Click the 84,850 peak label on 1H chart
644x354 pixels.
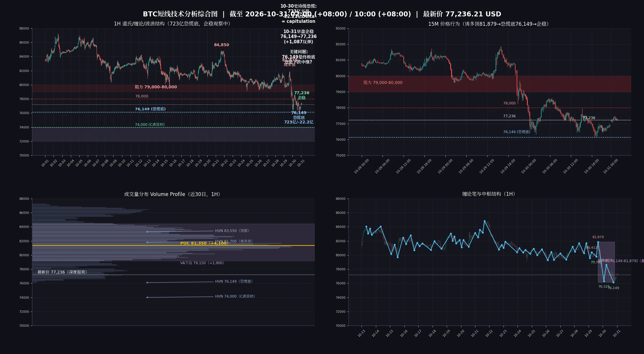[x=221, y=45]
